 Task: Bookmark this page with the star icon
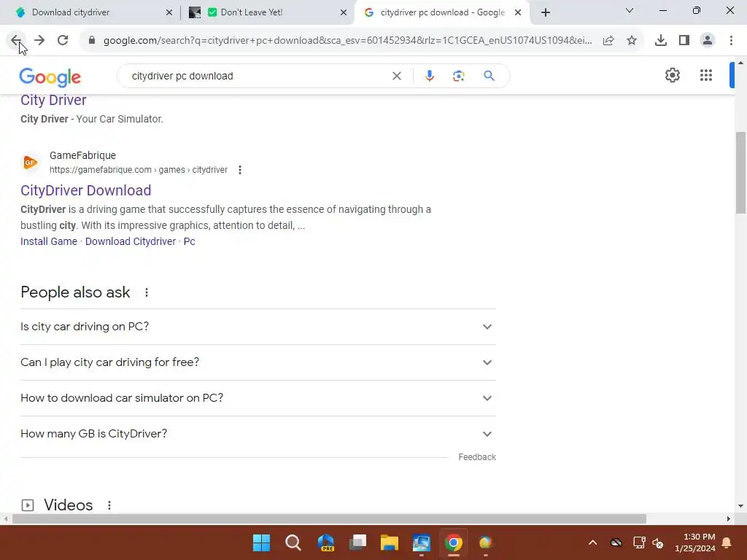632,41
